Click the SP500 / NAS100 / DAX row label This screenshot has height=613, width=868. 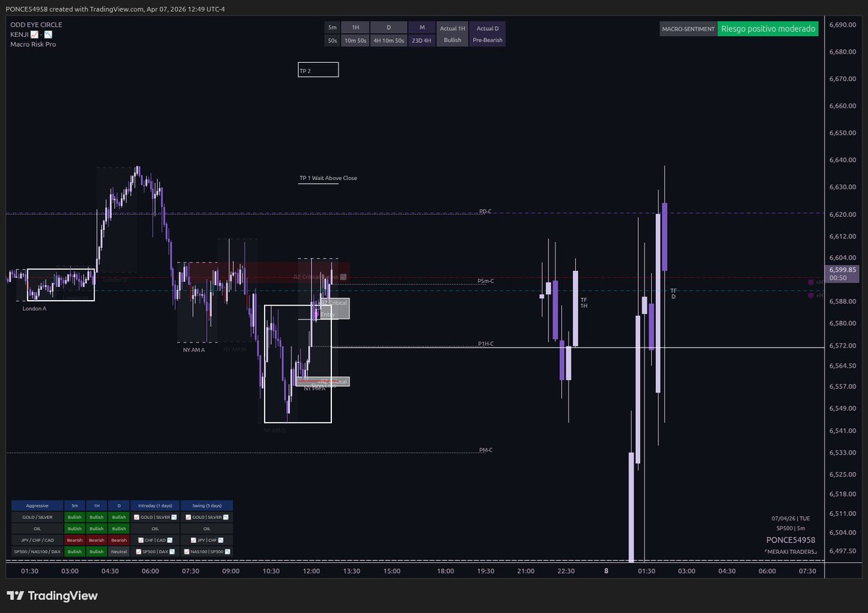click(x=37, y=552)
